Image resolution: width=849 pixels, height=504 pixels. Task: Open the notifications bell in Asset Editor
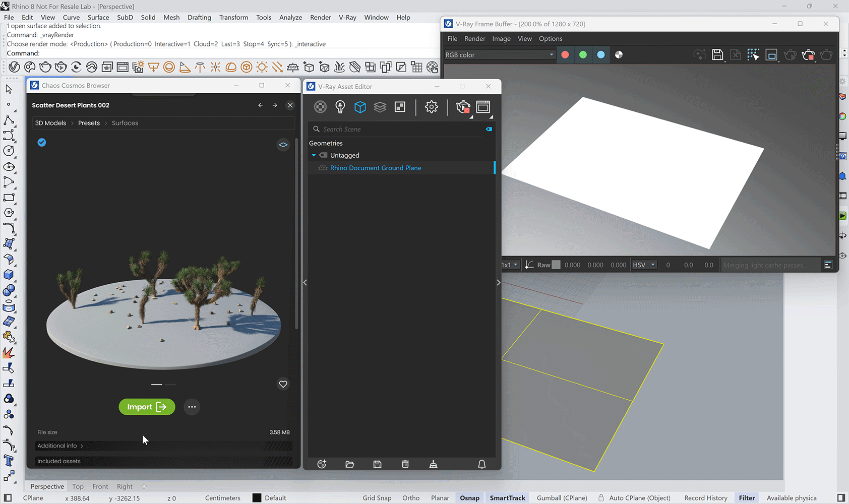point(481,464)
